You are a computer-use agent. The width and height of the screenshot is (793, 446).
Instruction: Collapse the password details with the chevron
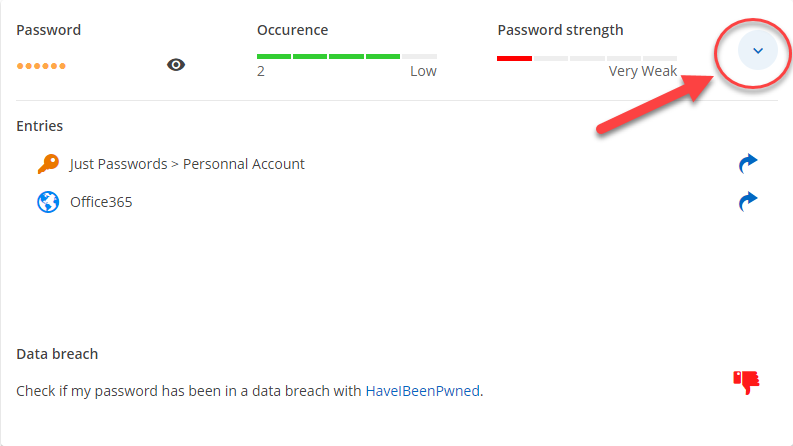tap(757, 50)
